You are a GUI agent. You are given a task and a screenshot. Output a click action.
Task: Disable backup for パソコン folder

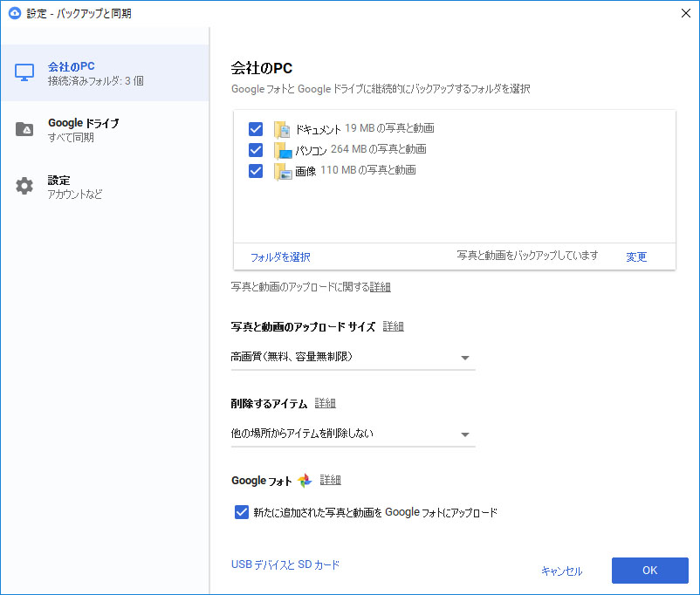[x=255, y=150]
